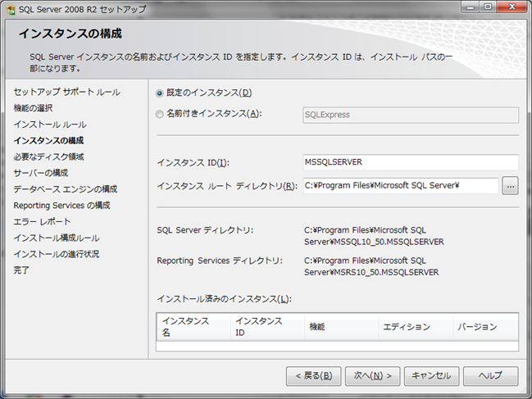Click the インスタンス ID column header in table
This screenshot has width=532, height=399.
pos(267,327)
